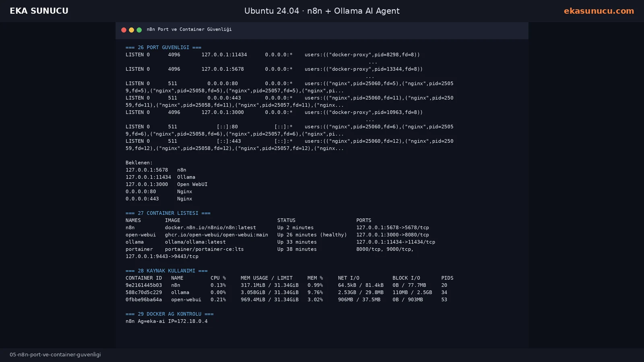The width and height of the screenshot is (644, 362).
Task: Click the image portainer/portainer-ce:lts
Action: [204, 249]
